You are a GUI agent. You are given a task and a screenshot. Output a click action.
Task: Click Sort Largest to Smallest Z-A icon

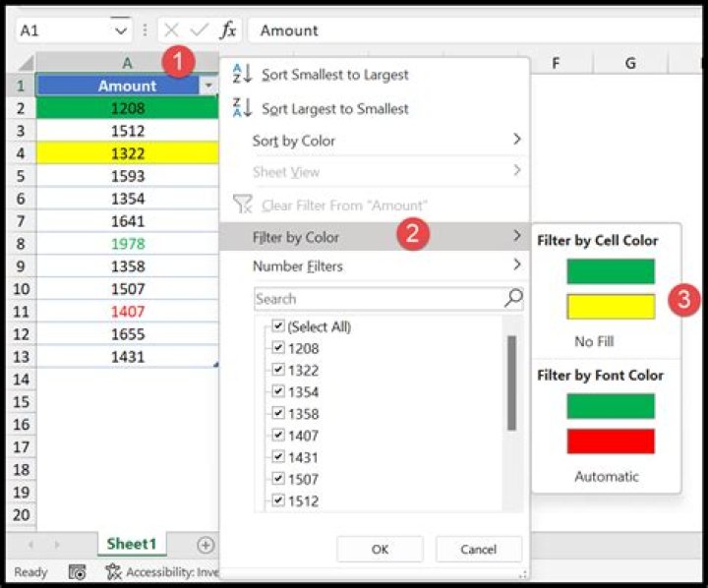(x=242, y=107)
